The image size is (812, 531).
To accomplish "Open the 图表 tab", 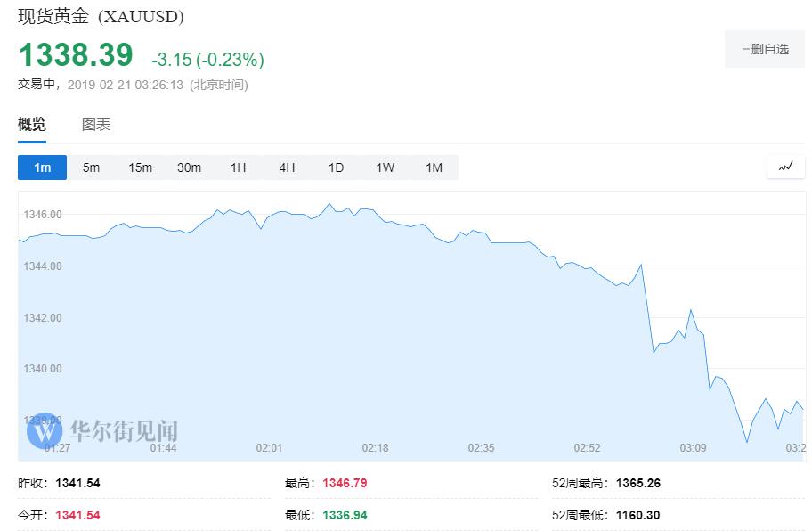I will pyautogui.click(x=96, y=125).
